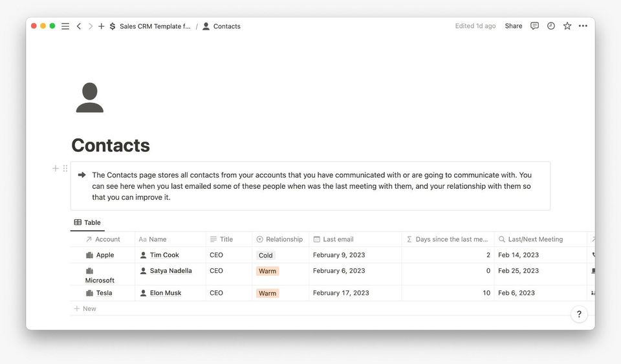Viewport: 621px width, 364px height.
Task: Add a new page with the plus icon
Action: (x=101, y=27)
